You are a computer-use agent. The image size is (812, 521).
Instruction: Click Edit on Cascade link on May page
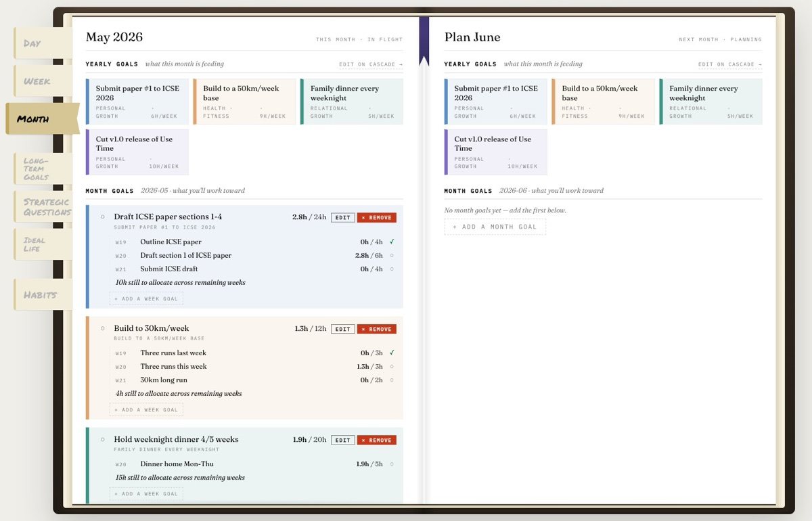[x=371, y=64]
